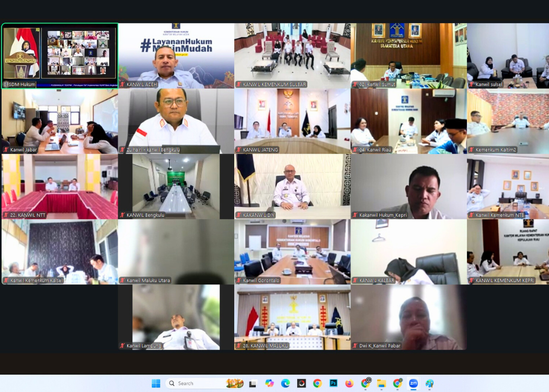
Task: Open Microsoft Edge in the taskbar
Action: [285, 383]
